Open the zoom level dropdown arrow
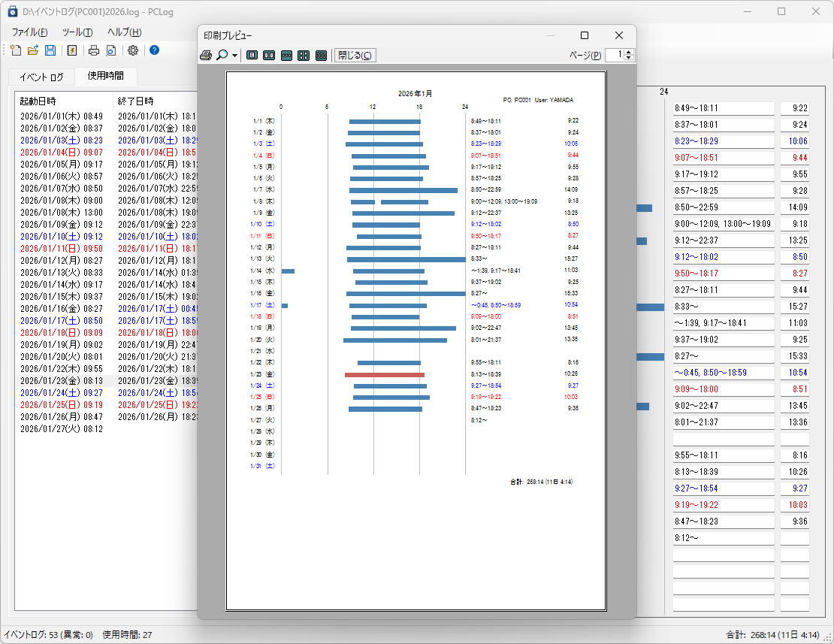Screen dimensions: 834x644 (x=234, y=56)
